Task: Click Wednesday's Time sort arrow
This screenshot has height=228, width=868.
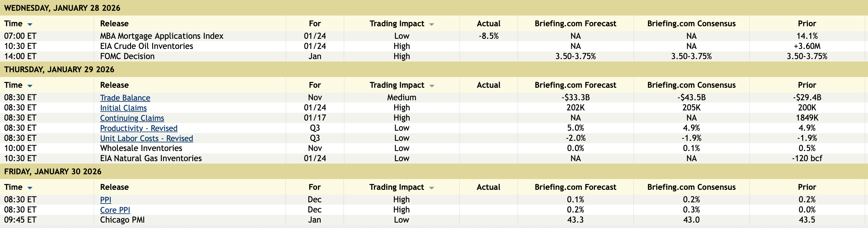Action: pos(30,24)
